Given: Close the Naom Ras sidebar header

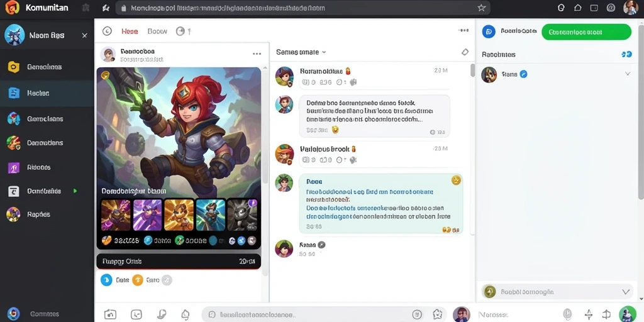Looking at the screenshot, I should (x=85, y=36).
